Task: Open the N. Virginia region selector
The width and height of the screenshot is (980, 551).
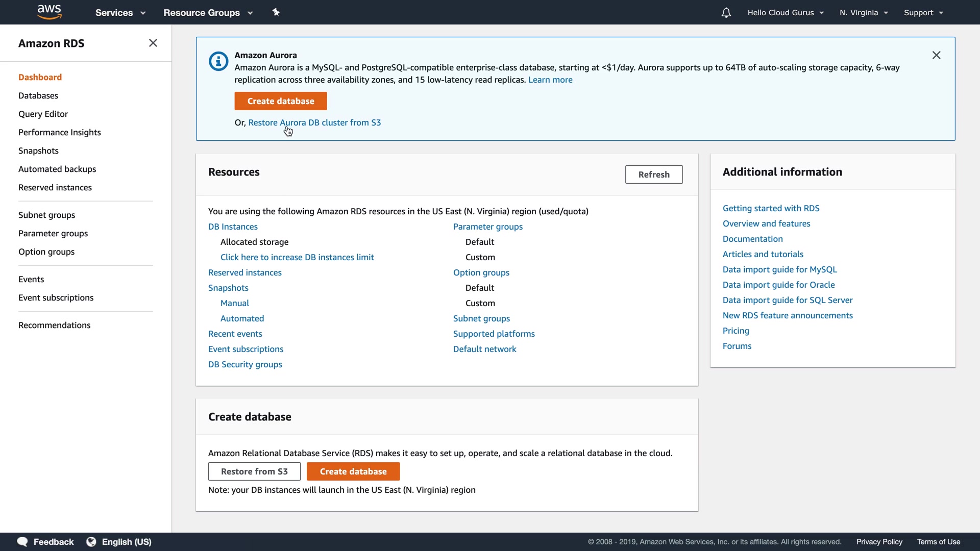Action: (x=864, y=13)
